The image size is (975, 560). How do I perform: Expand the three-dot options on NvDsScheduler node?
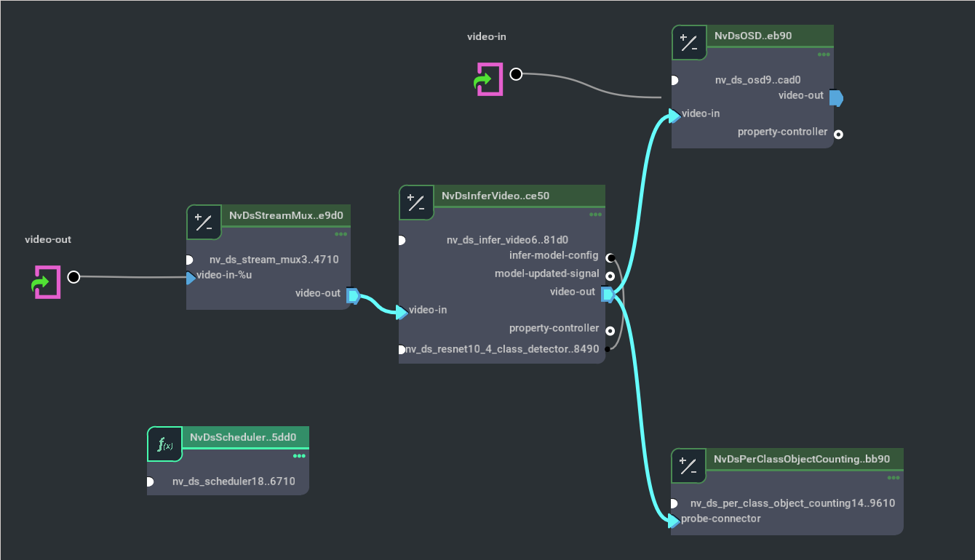point(298,456)
